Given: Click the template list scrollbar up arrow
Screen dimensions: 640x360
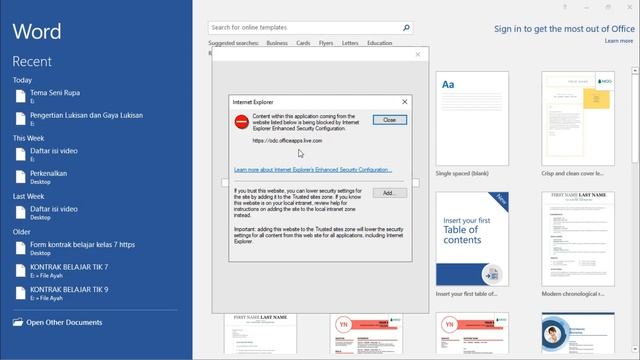Looking at the screenshot, I should pyautogui.click(x=635, y=71).
